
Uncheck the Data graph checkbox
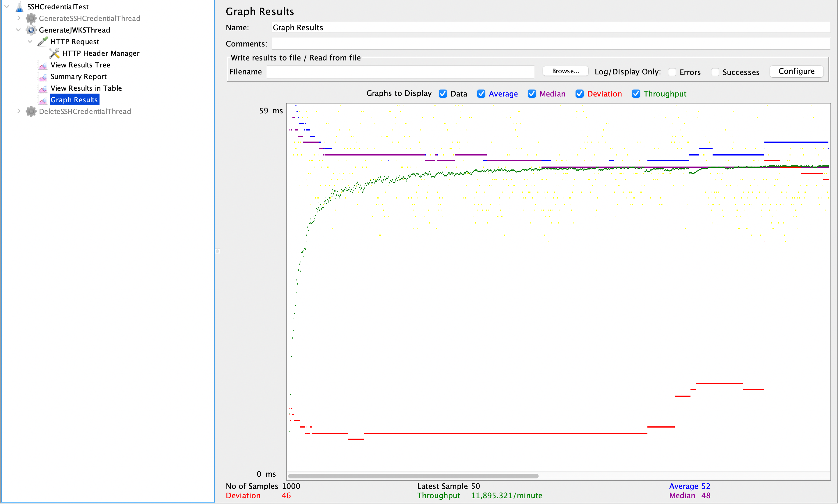[443, 94]
